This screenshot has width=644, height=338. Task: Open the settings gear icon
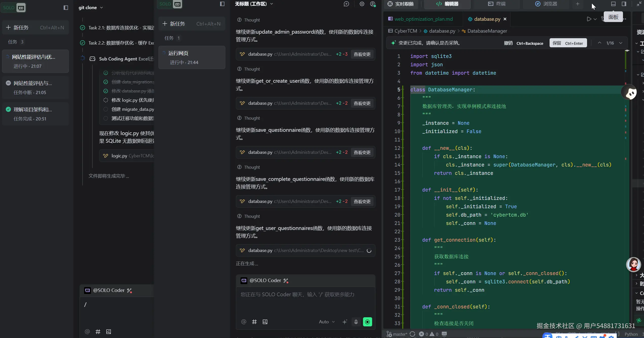(x=362, y=4)
